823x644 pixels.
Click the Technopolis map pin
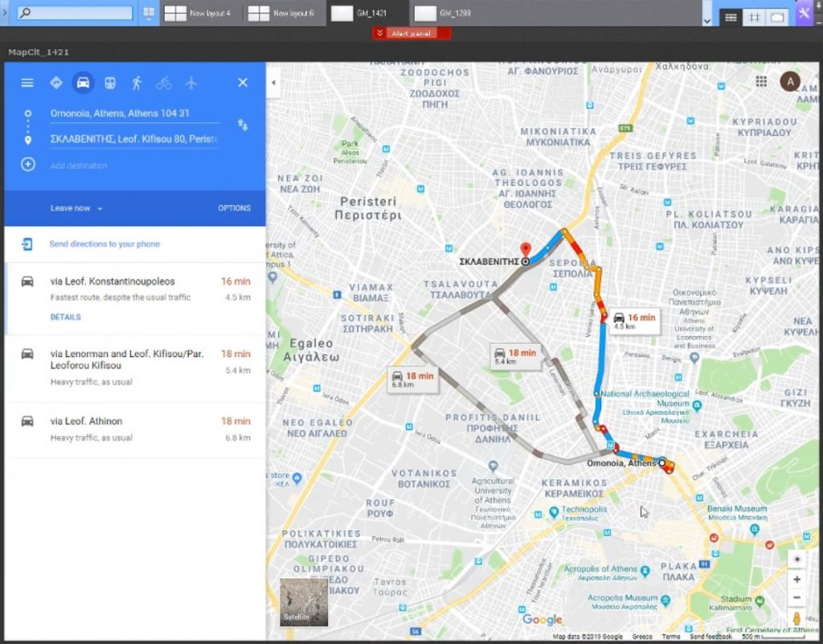point(554,511)
